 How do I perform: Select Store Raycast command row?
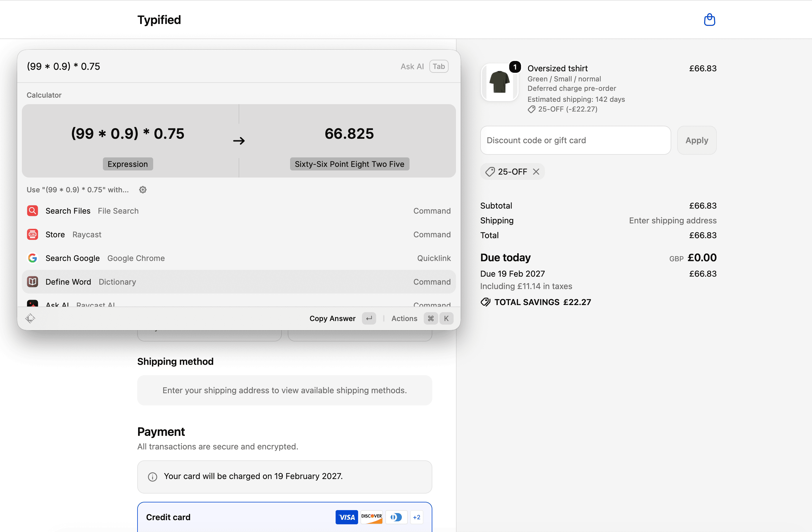click(239, 234)
